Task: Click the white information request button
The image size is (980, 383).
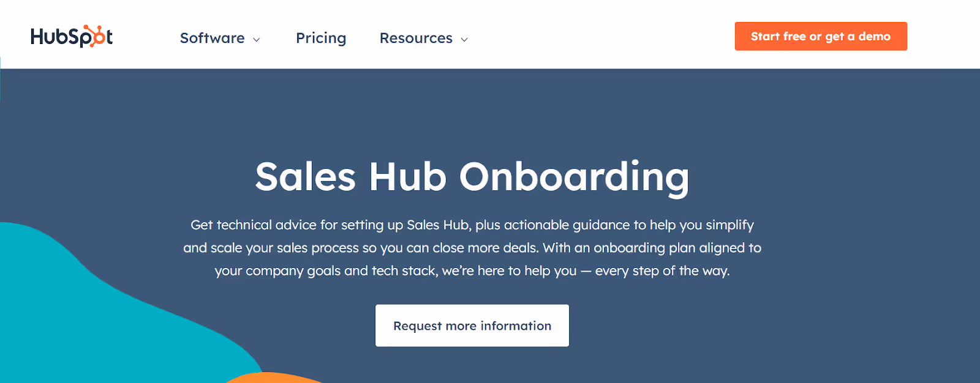Action: (x=472, y=325)
